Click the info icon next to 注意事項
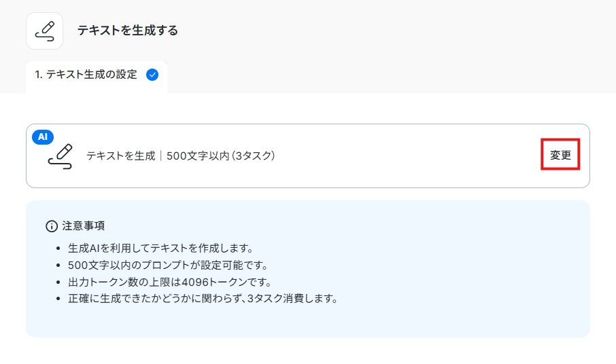This screenshot has height=364, width=616. click(52, 226)
